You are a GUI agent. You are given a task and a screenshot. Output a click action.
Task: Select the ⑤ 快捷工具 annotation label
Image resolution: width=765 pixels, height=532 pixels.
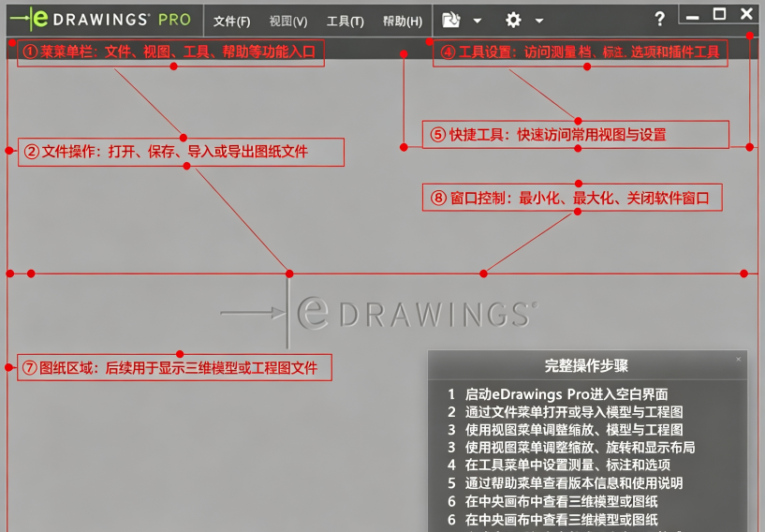coord(576,134)
